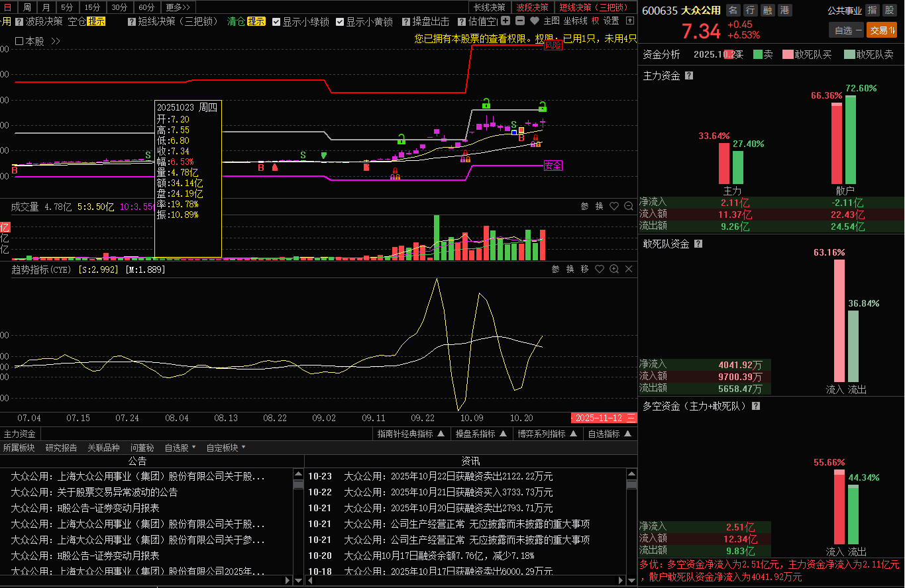This screenshot has height=588, width=905.
Task: Click the 坐标线 button
Action: pos(575,21)
